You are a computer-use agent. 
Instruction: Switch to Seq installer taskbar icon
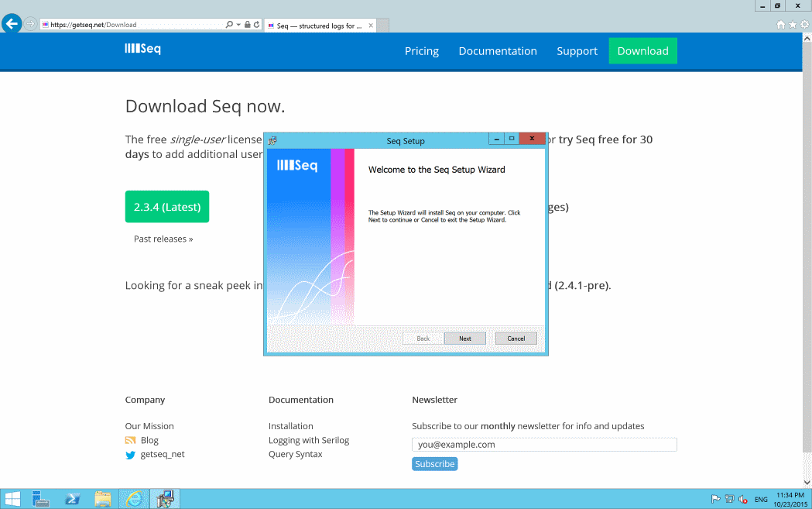click(165, 499)
